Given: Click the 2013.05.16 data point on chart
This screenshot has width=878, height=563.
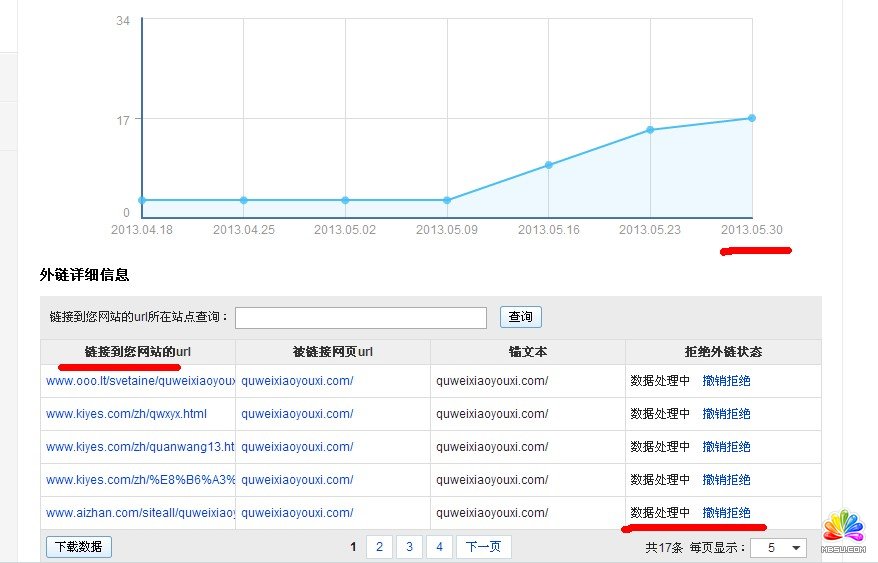Looking at the screenshot, I should point(548,165).
